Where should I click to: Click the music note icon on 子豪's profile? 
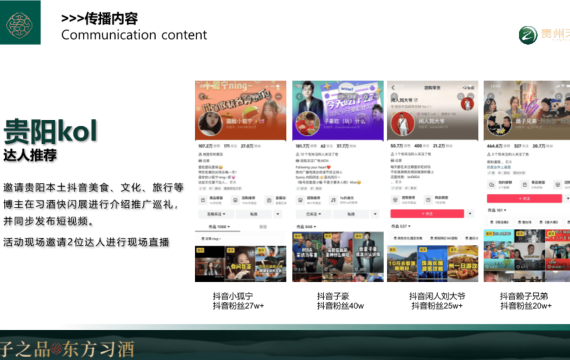click(333, 200)
